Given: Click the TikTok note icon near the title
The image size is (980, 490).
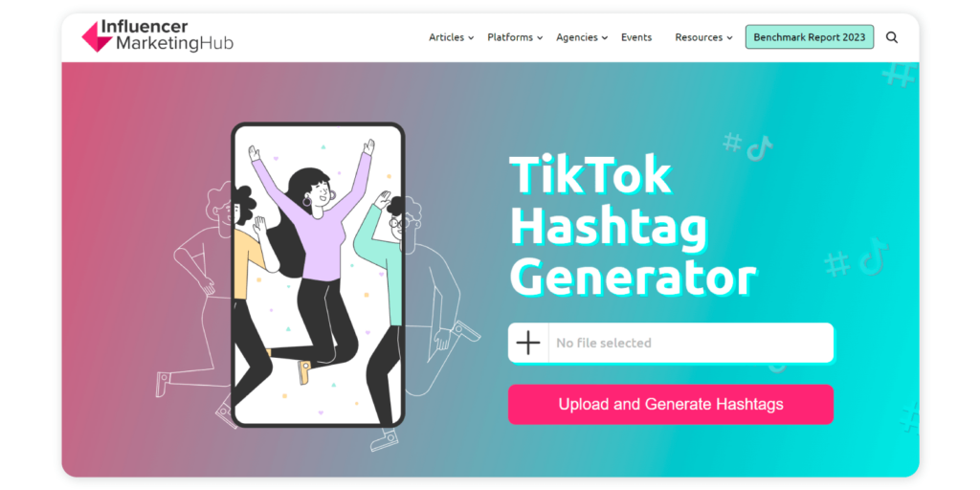Looking at the screenshot, I should pyautogui.click(x=759, y=148).
